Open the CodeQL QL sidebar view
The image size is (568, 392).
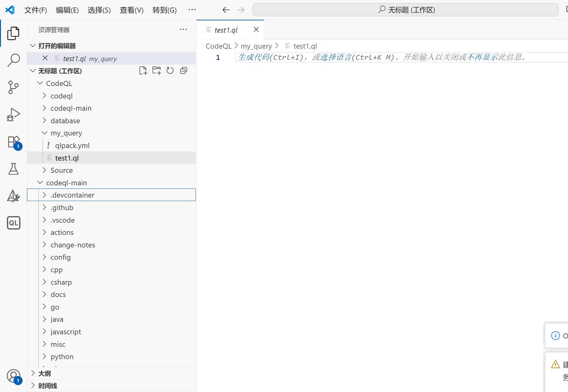click(x=13, y=223)
